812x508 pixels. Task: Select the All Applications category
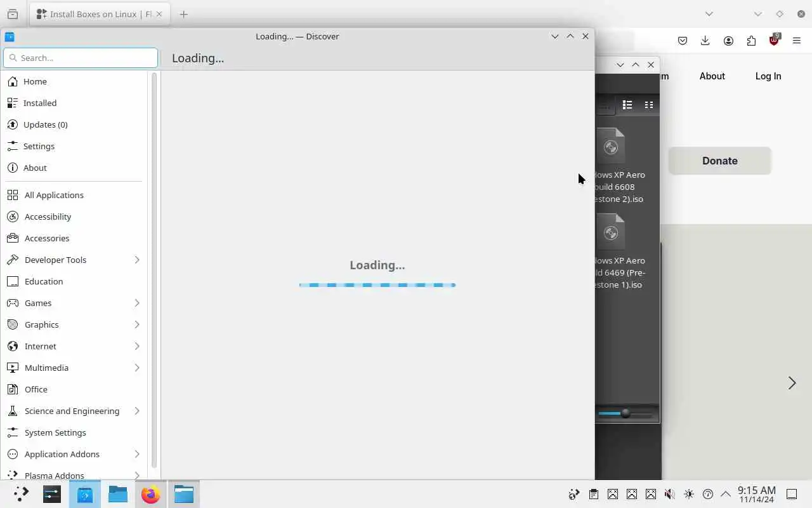click(x=75, y=195)
